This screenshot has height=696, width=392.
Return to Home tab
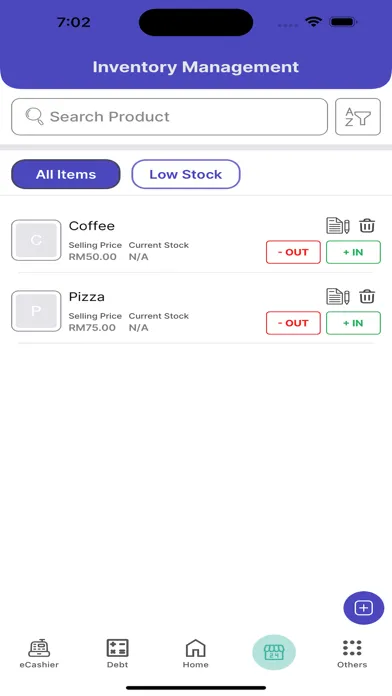tap(196, 653)
